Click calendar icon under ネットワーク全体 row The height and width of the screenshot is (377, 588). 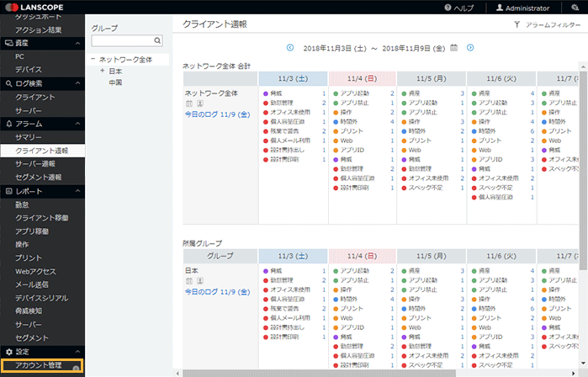point(188,104)
